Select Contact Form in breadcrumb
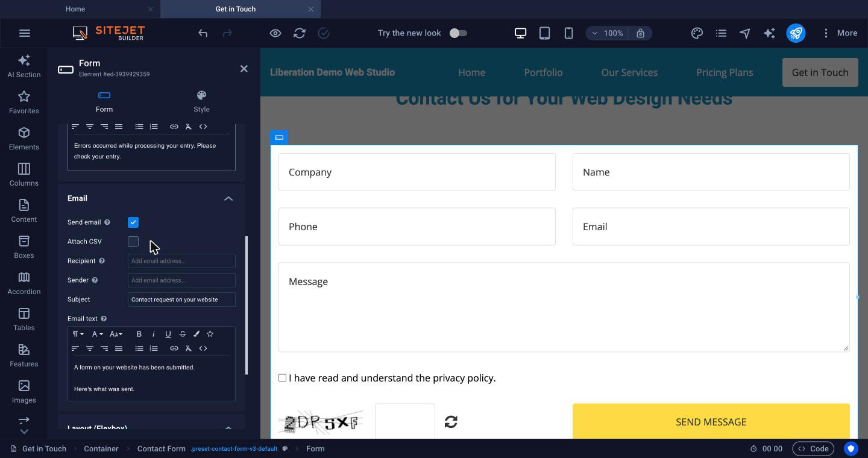The height and width of the screenshot is (458, 868). pyautogui.click(x=161, y=448)
